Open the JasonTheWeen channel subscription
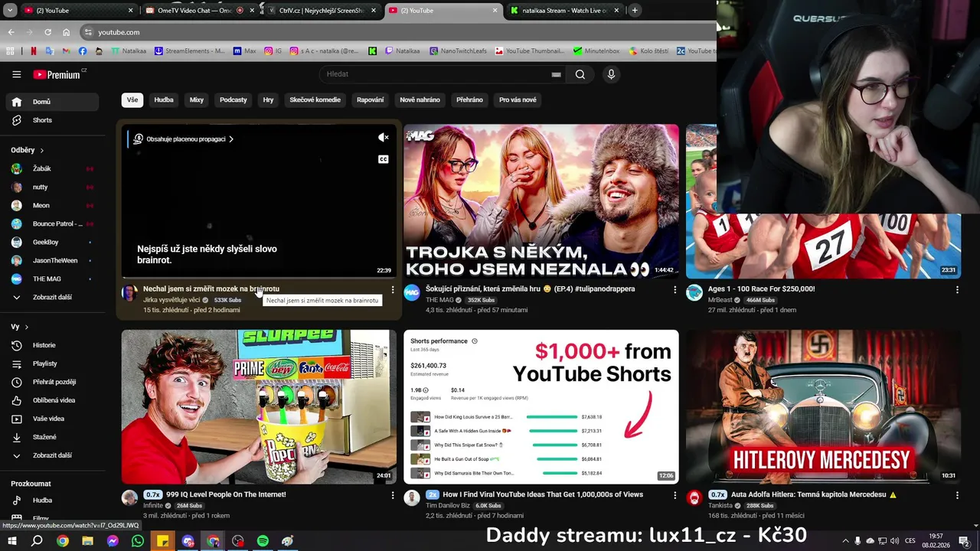The width and height of the screenshot is (980, 551). [x=52, y=260]
